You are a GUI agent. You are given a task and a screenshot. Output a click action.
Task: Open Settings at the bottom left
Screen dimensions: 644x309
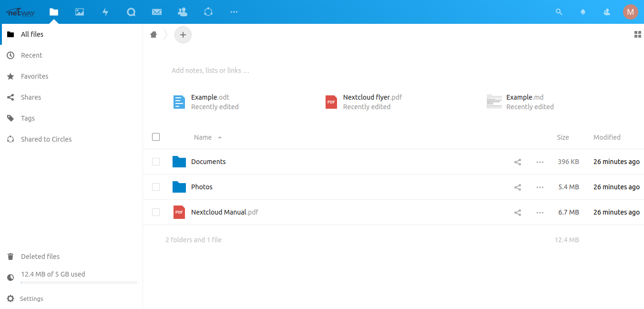(31, 299)
